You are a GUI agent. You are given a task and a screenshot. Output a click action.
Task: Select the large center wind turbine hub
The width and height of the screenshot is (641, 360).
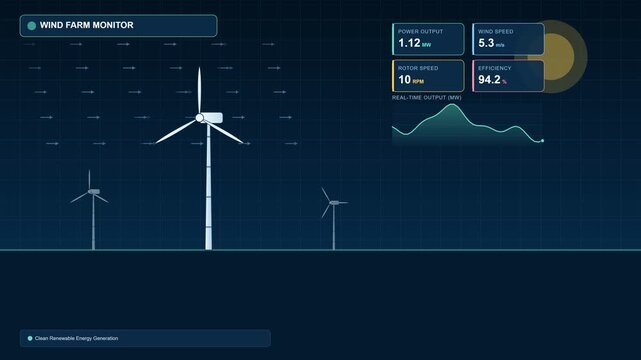click(199, 118)
